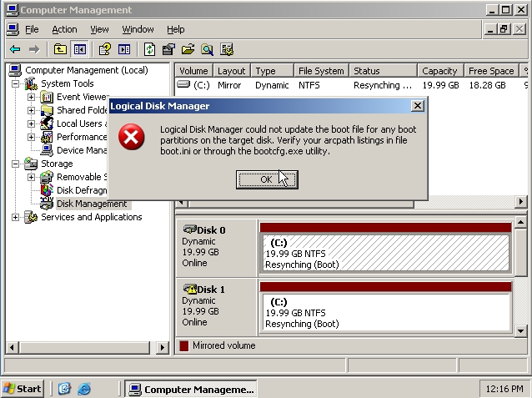The image size is (532, 398).
Task: Click the Services and Applications tree icon
Action: point(31,217)
